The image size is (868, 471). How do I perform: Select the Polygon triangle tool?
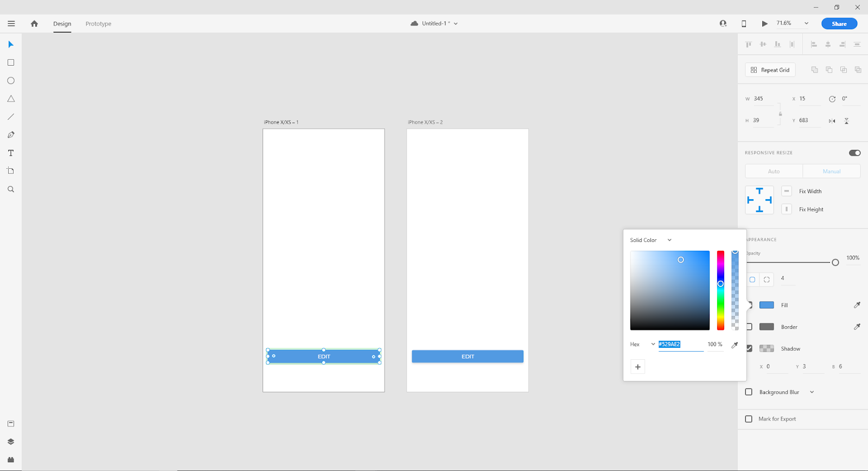click(11, 99)
